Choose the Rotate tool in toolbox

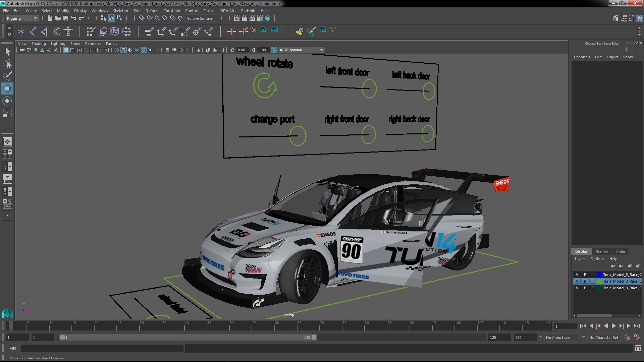point(7,101)
